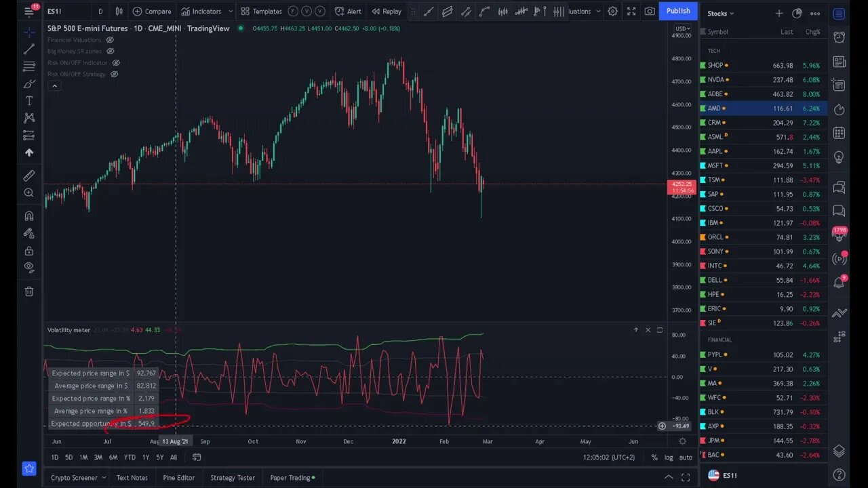This screenshot has width=868, height=488.
Task: Select the brush drawing tool
Action: point(28,84)
